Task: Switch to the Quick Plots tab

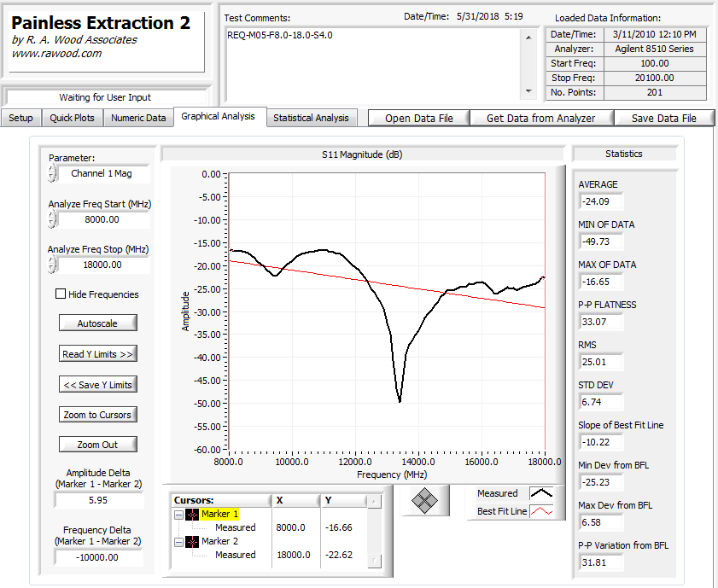Action: click(x=72, y=118)
